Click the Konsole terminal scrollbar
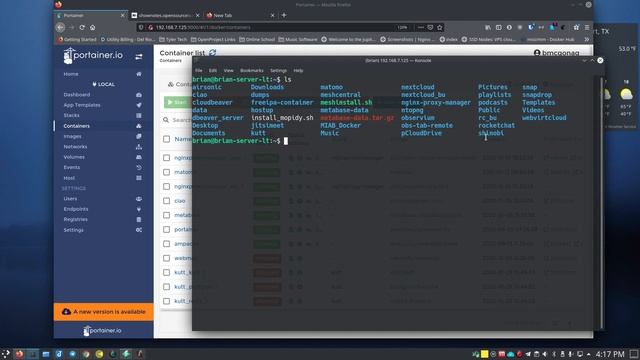The image size is (640, 360). tap(602, 202)
